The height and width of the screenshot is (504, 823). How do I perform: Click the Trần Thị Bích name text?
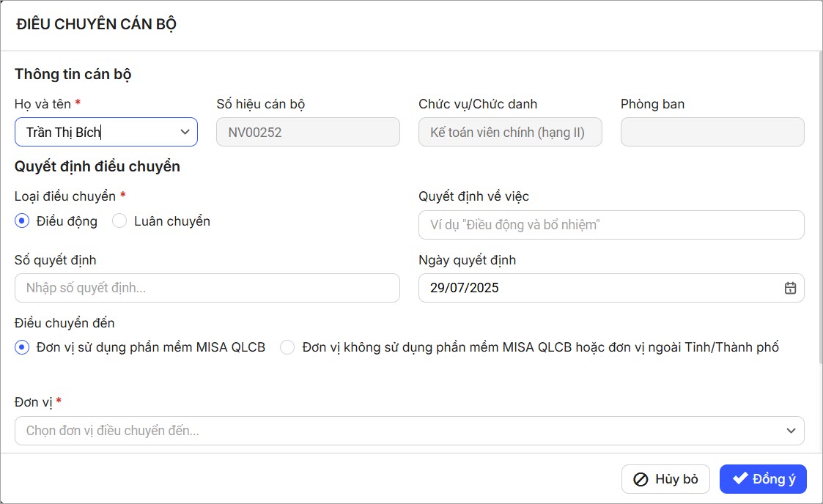63,133
